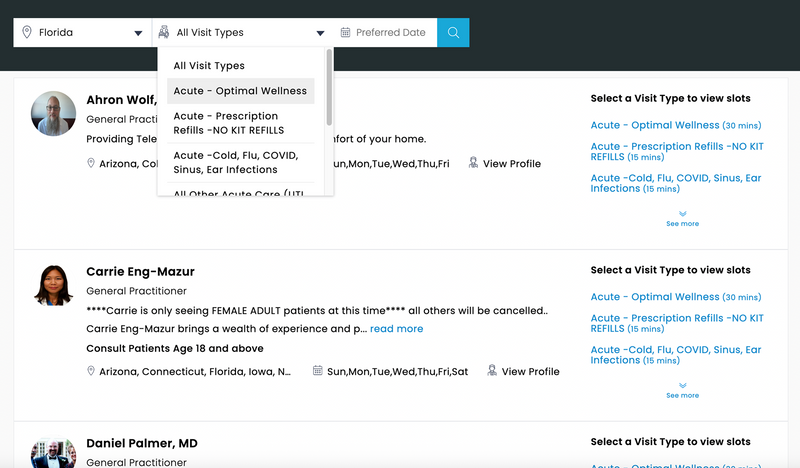This screenshot has height=468, width=800.
Task: Open read more in Carrie Eng-Mazur's bio
Action: pyautogui.click(x=396, y=329)
